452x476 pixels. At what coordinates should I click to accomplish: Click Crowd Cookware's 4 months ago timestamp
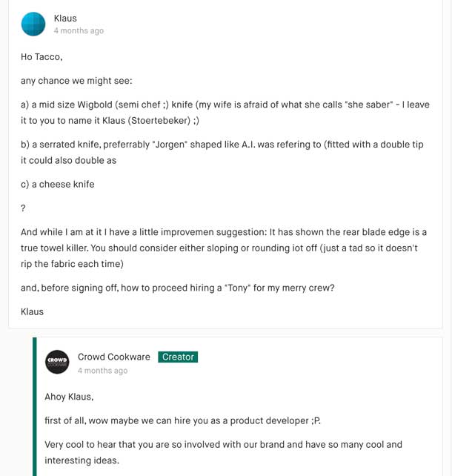102,371
